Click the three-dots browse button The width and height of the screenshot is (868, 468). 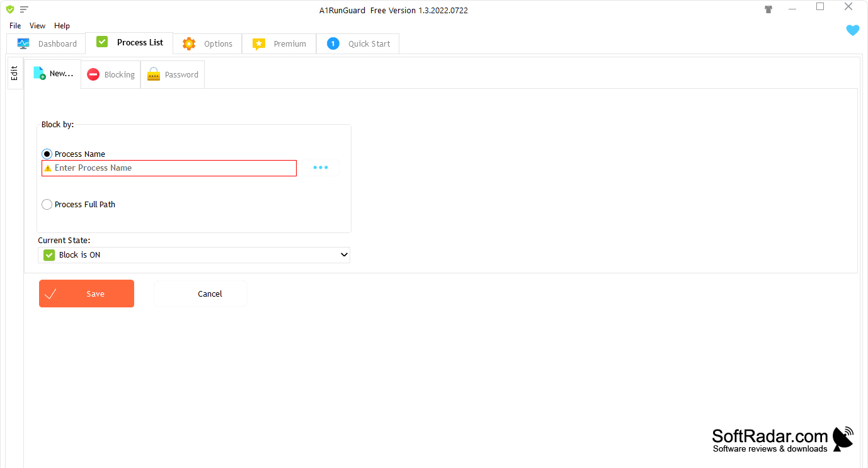tap(321, 168)
